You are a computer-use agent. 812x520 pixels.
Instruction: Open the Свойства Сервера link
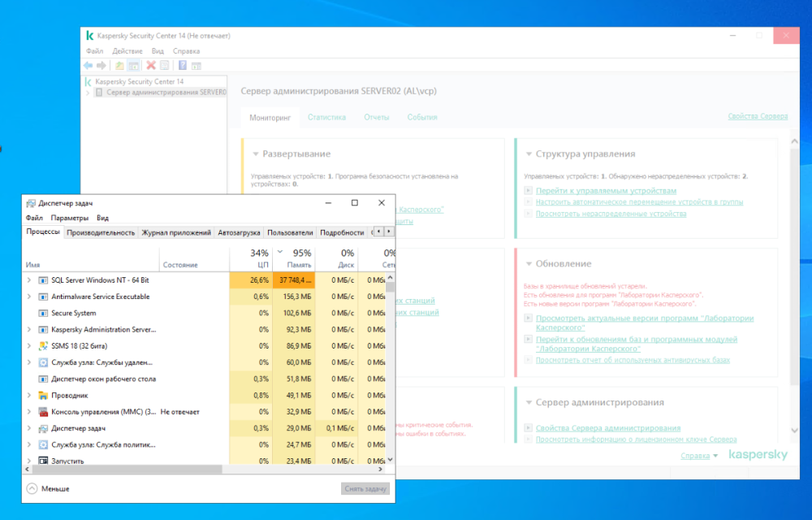pos(758,116)
